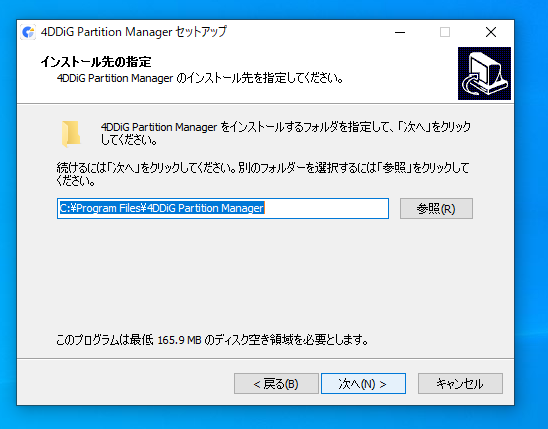The image size is (548, 429).
Task: Click the greyed-out maximize button
Action: 445,32
